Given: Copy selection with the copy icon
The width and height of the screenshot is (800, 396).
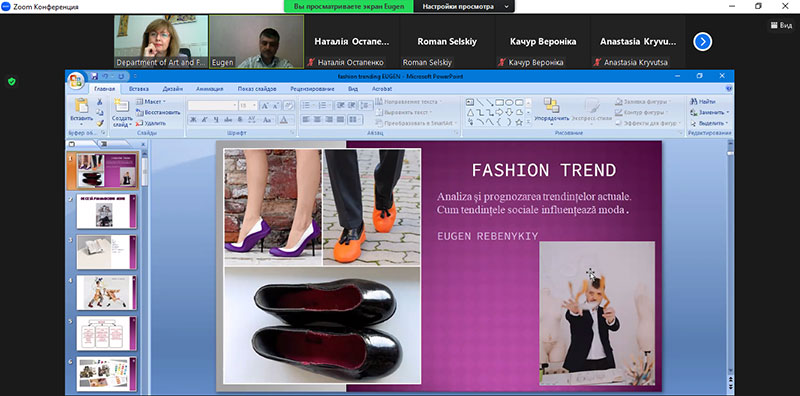Looking at the screenshot, I should coord(100,112).
